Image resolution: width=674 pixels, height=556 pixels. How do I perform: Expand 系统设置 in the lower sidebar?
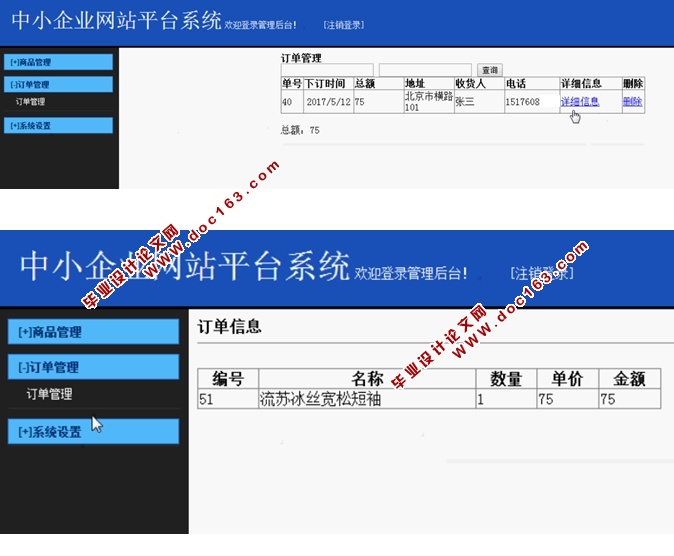(x=93, y=431)
